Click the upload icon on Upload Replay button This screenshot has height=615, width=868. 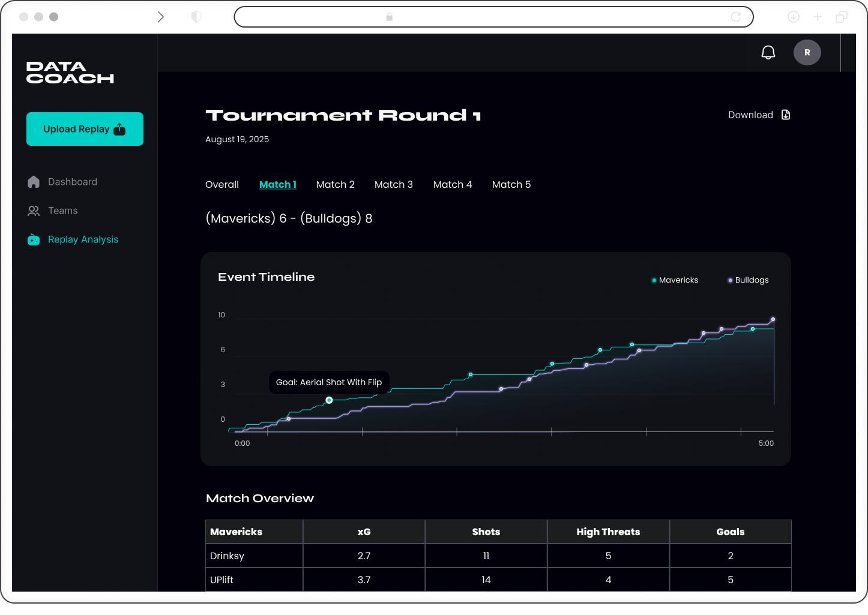(119, 128)
